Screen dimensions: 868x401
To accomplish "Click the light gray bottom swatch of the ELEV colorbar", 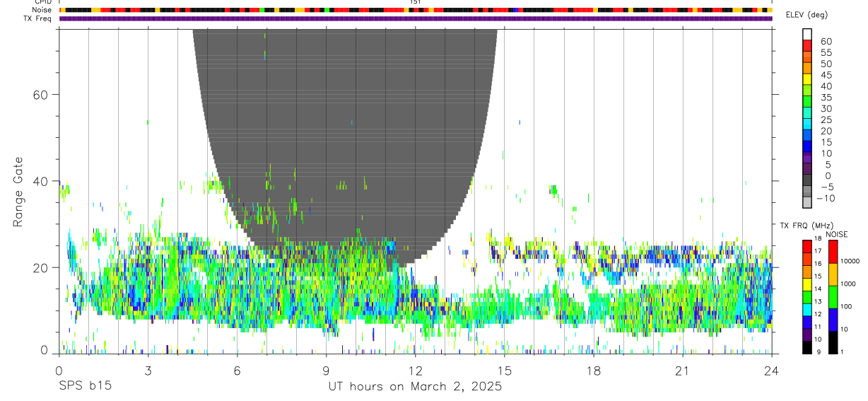I will pyautogui.click(x=807, y=202).
